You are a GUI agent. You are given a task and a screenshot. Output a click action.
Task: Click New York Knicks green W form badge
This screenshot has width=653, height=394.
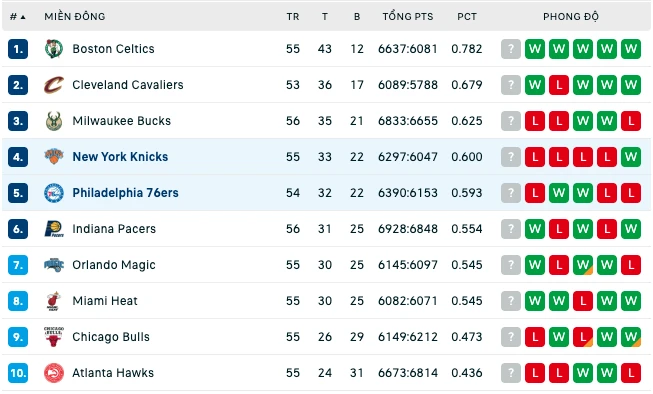[631, 157]
